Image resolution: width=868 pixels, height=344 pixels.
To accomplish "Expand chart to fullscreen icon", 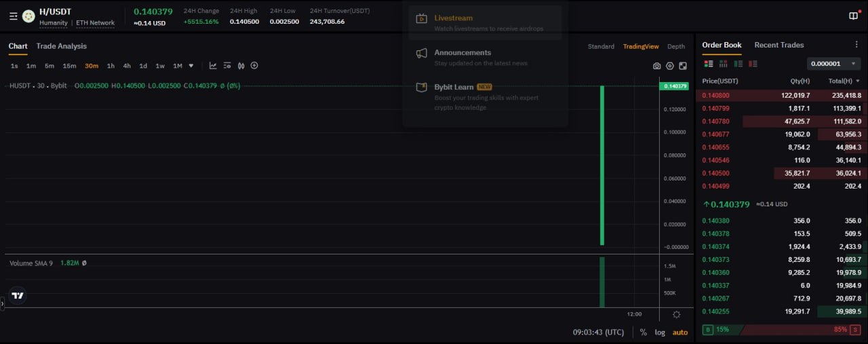I will [x=683, y=66].
